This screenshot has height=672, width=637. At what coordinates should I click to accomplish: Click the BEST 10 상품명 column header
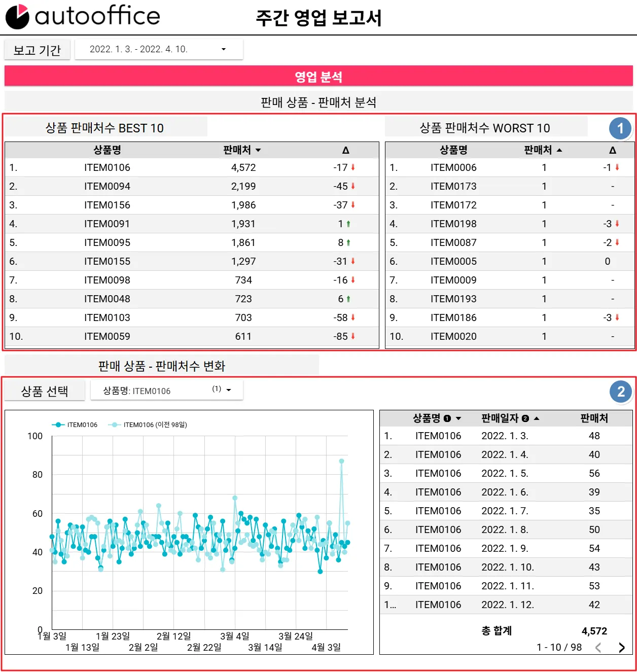[x=107, y=150]
